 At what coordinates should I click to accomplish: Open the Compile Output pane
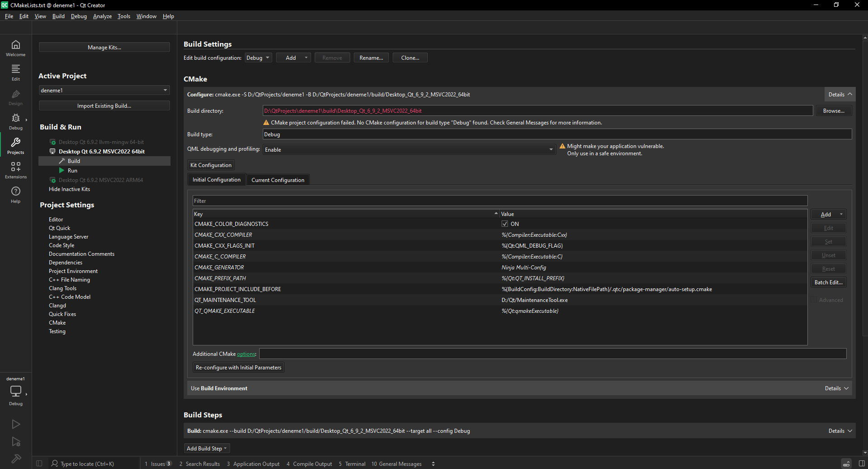(309, 464)
